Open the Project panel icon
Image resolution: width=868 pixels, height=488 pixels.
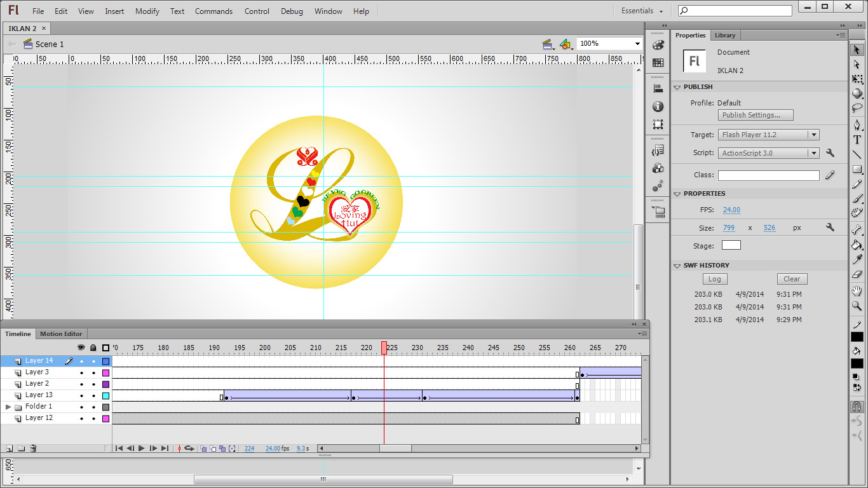(x=658, y=212)
